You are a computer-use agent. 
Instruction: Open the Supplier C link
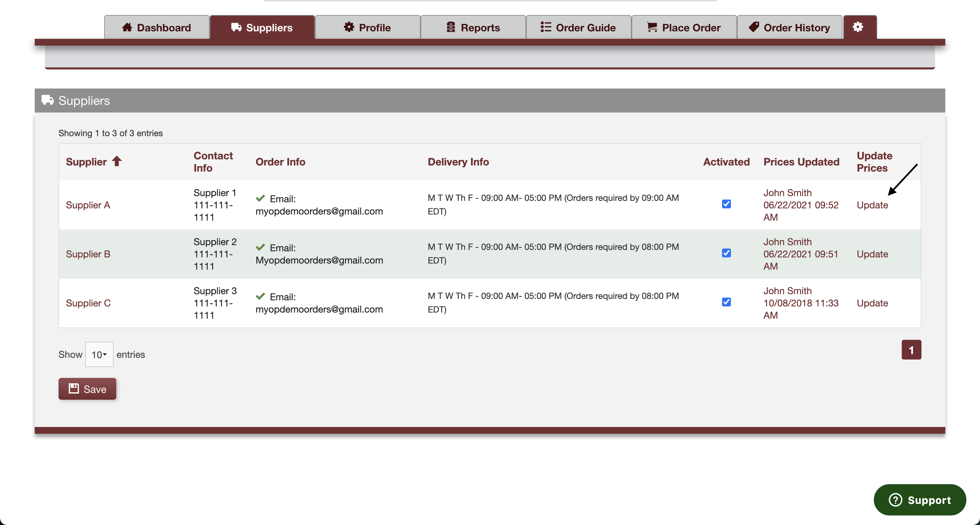click(88, 303)
